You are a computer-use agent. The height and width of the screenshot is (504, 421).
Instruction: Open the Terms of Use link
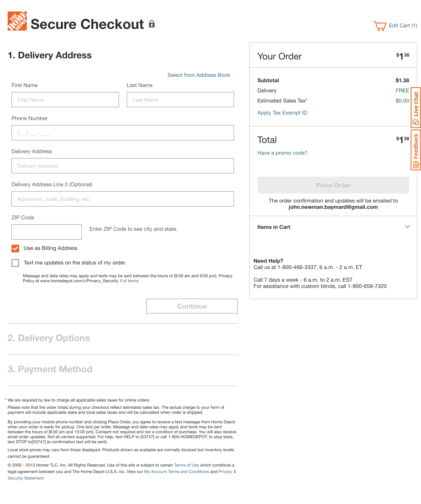tap(186, 465)
